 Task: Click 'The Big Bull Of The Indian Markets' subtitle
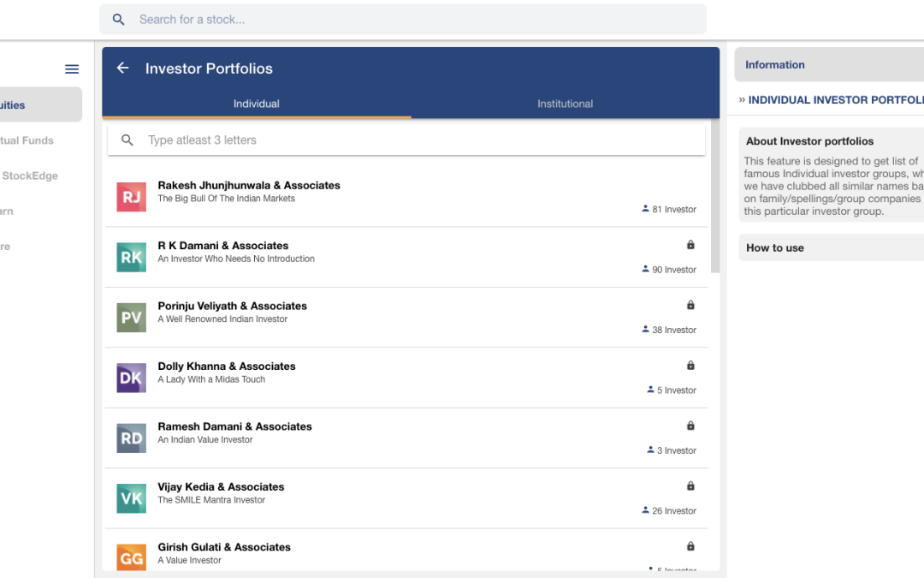pos(226,199)
